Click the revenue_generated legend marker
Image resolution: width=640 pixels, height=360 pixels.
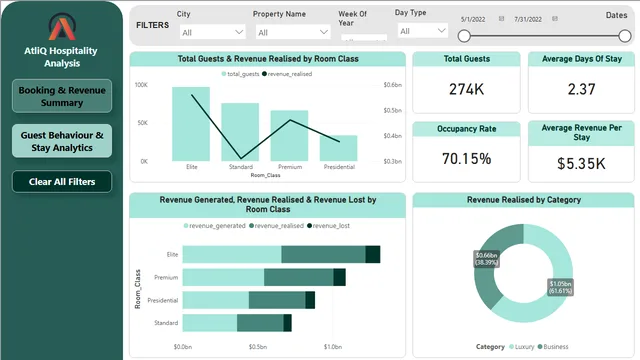(186, 226)
